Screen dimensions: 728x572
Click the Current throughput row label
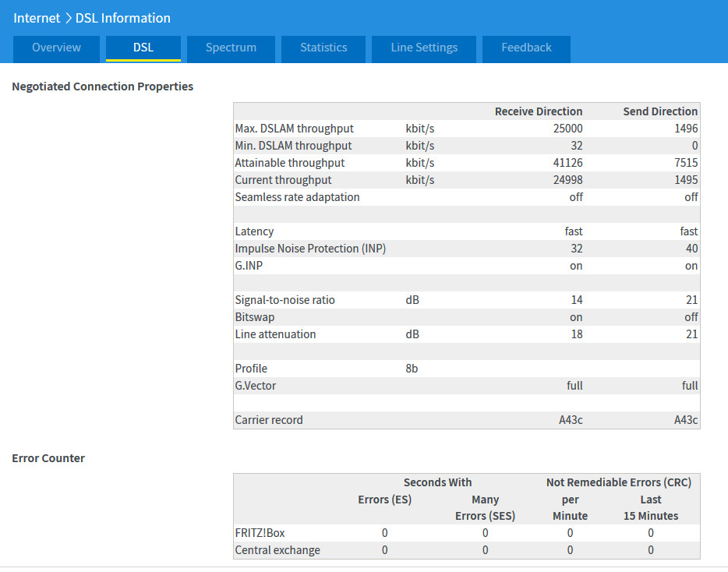(x=283, y=180)
